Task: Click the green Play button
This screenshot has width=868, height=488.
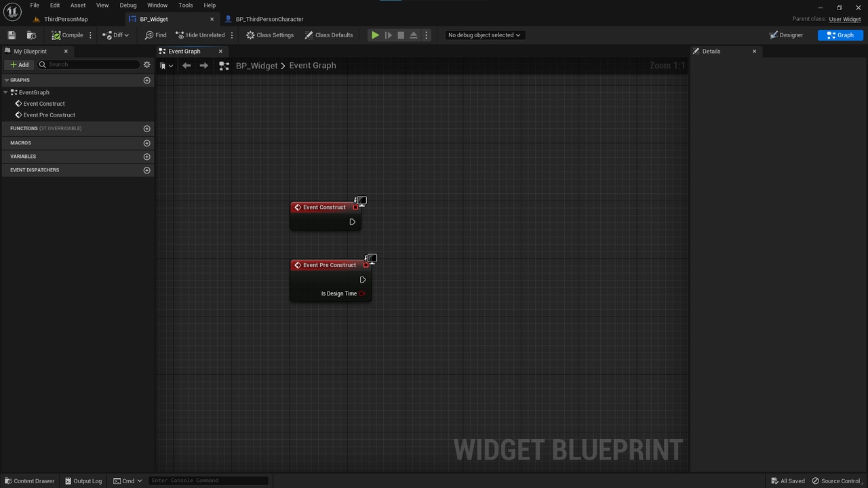Action: tap(375, 35)
